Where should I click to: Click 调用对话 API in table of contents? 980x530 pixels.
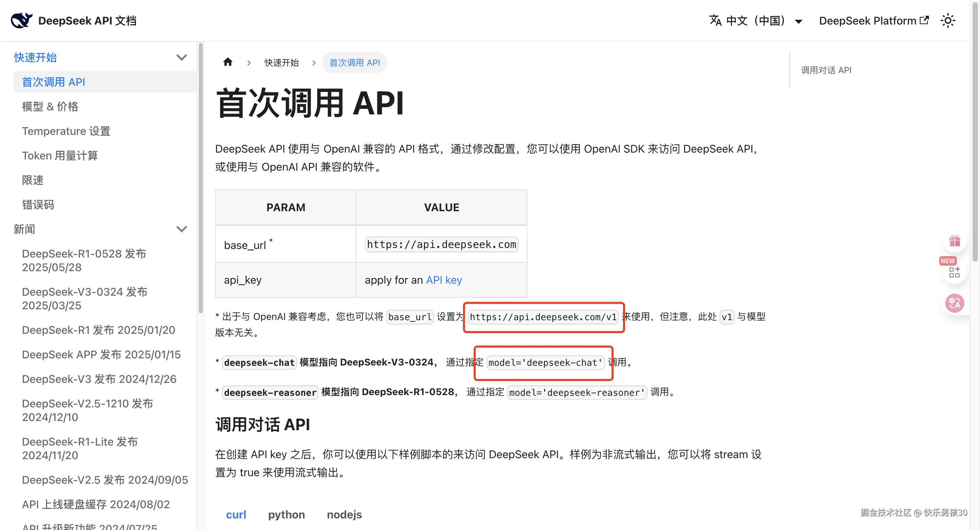point(826,70)
